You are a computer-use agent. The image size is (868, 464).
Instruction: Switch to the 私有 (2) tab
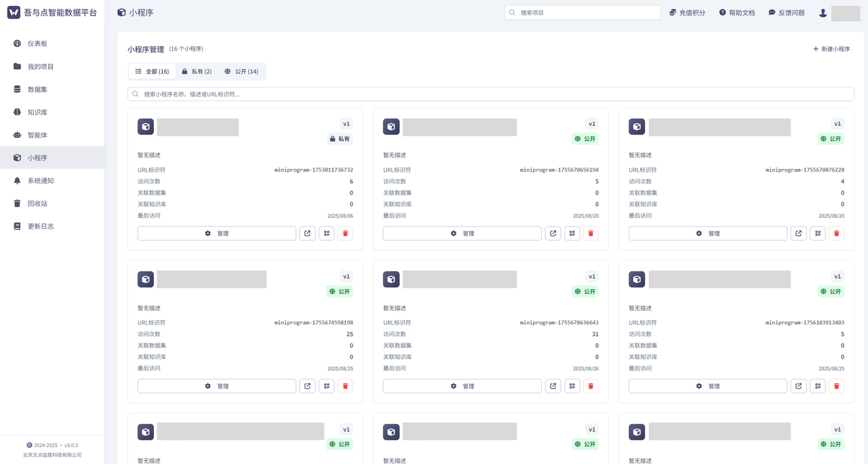click(x=197, y=71)
